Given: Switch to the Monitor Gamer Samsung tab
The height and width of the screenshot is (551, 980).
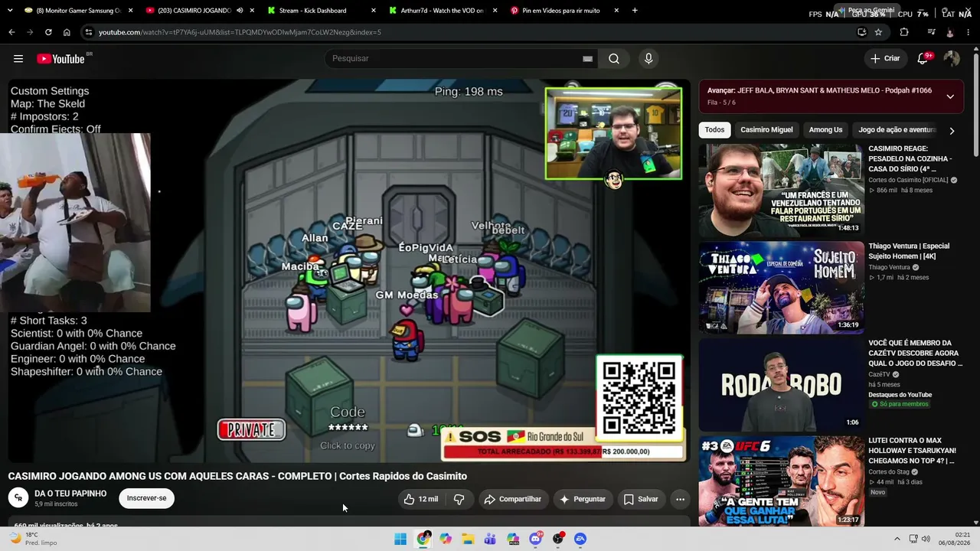Looking at the screenshot, I should coord(78,11).
